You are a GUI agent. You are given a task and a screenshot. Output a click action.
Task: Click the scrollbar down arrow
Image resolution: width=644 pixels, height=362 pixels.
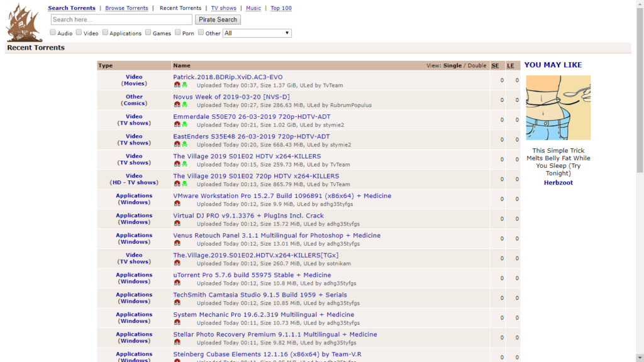pyautogui.click(x=640, y=358)
